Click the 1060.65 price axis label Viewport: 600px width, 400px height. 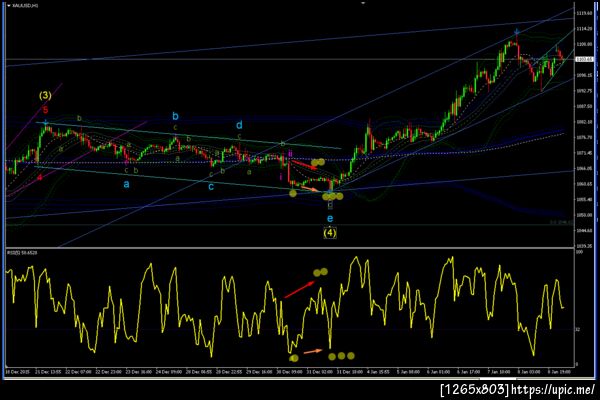(584, 184)
